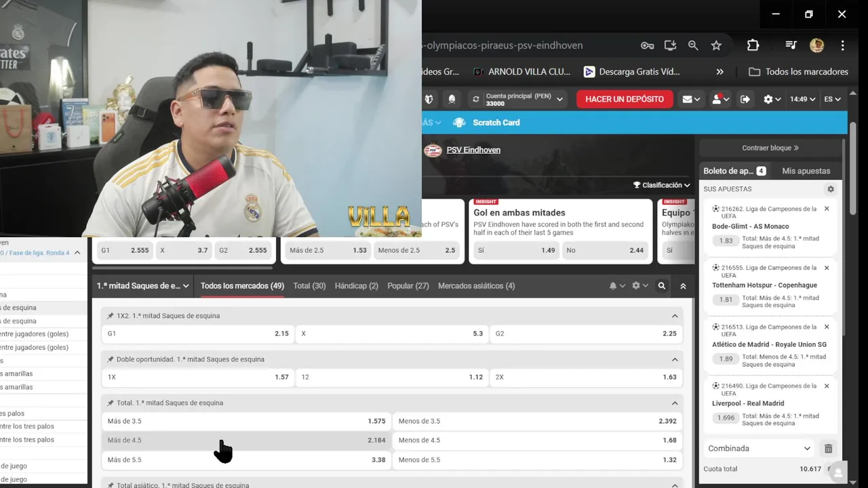This screenshot has height=488, width=868.
Task: Open the browser extensions puzzle icon
Action: (x=753, y=45)
